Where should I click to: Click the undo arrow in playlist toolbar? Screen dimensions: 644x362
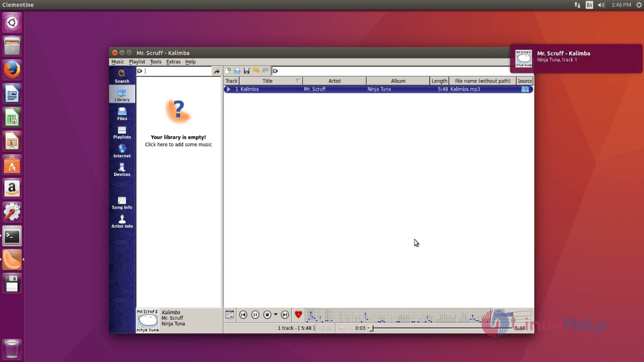[x=256, y=71]
